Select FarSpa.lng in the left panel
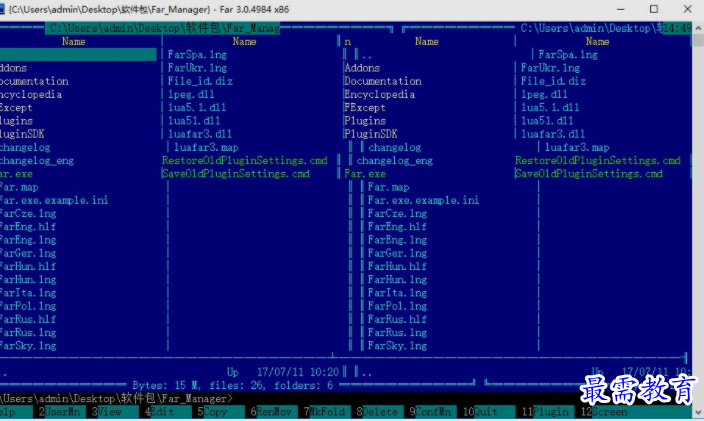The height and width of the screenshot is (421, 704). [x=197, y=55]
